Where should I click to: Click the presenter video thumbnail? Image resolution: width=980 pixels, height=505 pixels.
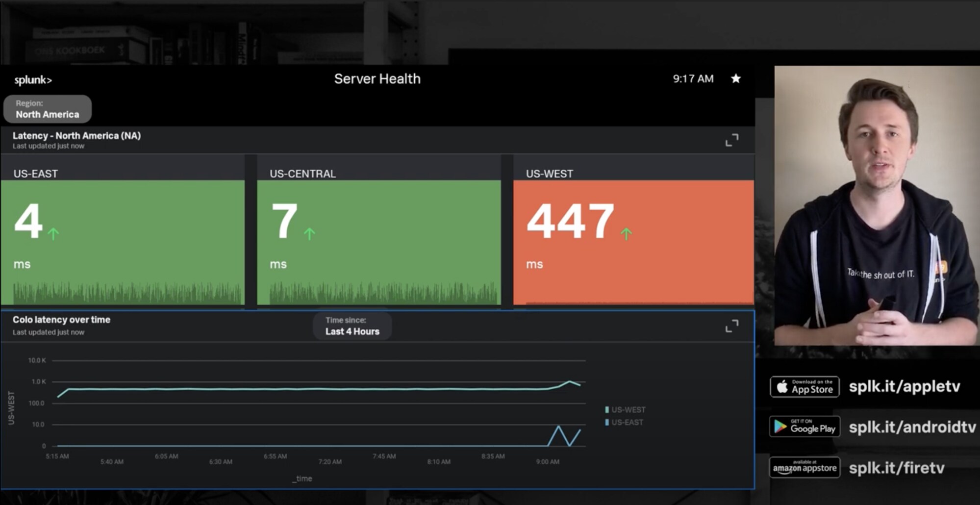(877, 205)
